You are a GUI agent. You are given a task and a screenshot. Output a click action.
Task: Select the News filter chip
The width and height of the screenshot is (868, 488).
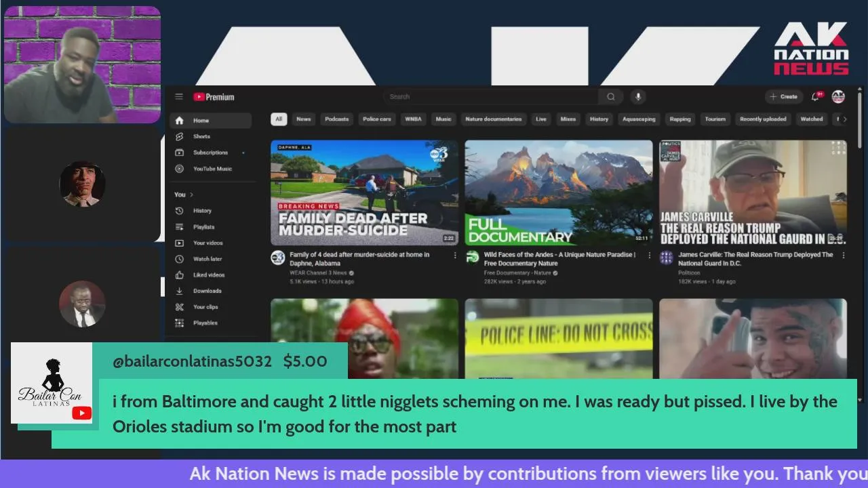(304, 119)
